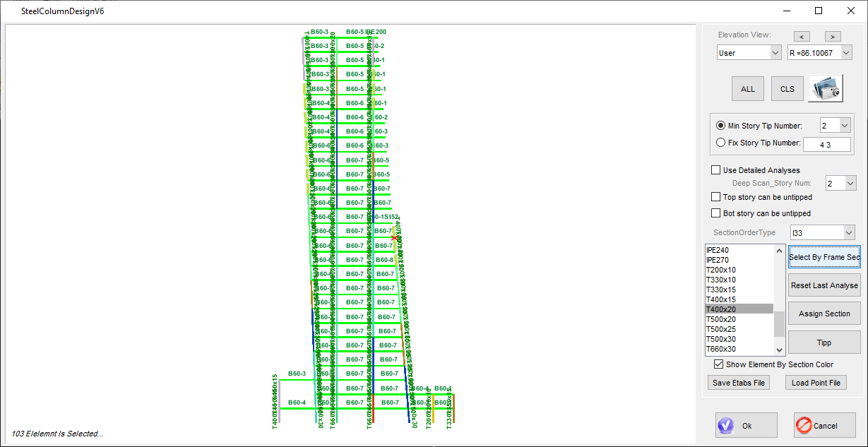
Task: Open the R =86.10067 elevation dropdown
Action: (820, 53)
